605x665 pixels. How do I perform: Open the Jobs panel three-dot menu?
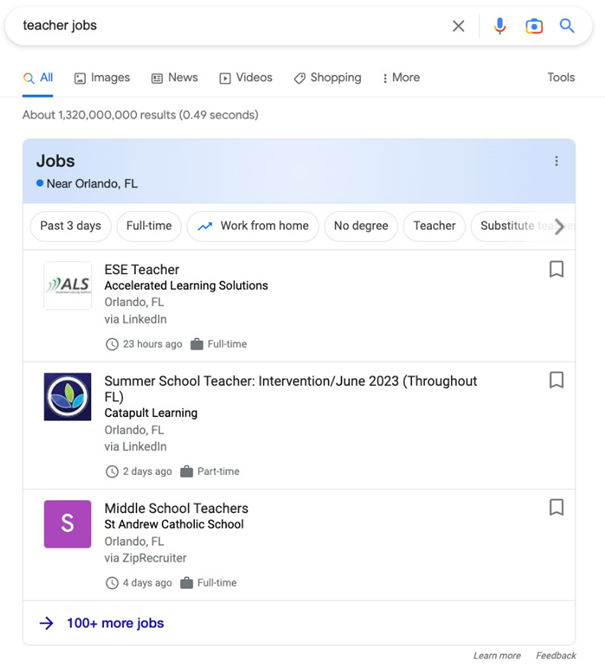pyautogui.click(x=556, y=161)
